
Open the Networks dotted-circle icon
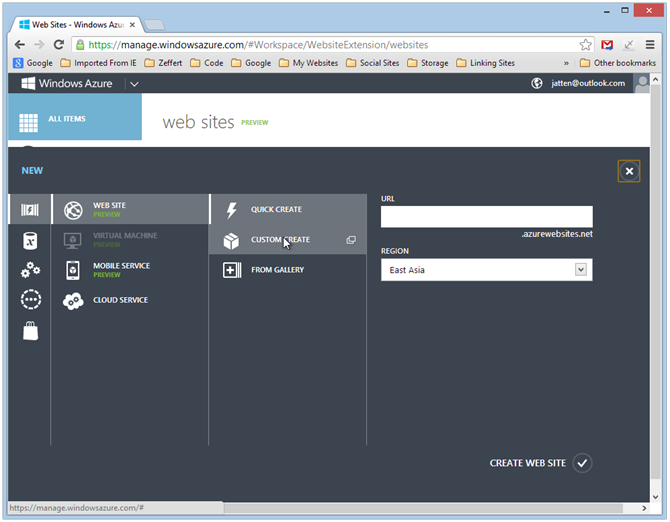(x=31, y=299)
